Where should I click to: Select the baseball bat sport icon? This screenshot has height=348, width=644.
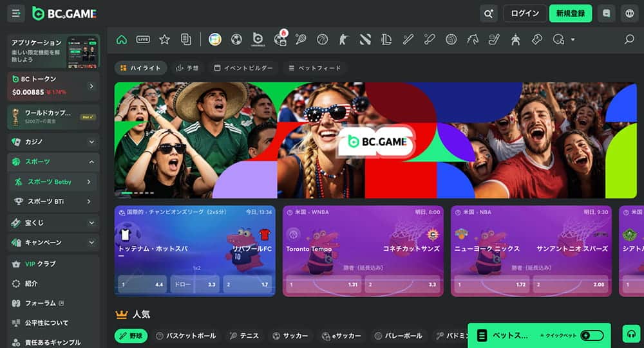point(408,39)
